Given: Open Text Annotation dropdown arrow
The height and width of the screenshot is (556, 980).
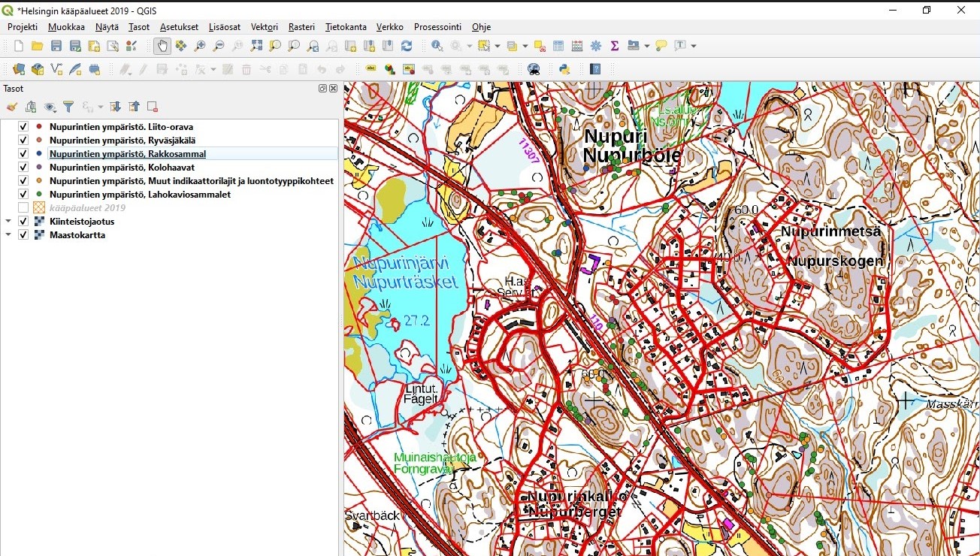Looking at the screenshot, I should click(x=694, y=46).
